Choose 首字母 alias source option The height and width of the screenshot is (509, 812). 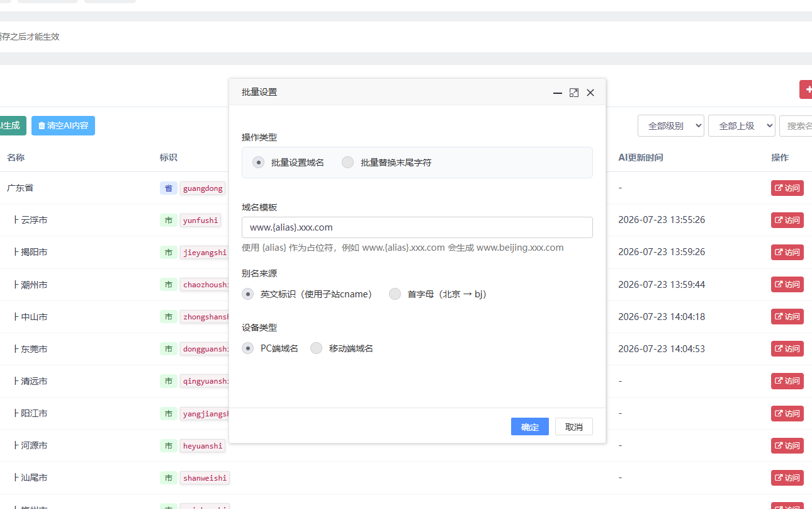[x=395, y=294]
